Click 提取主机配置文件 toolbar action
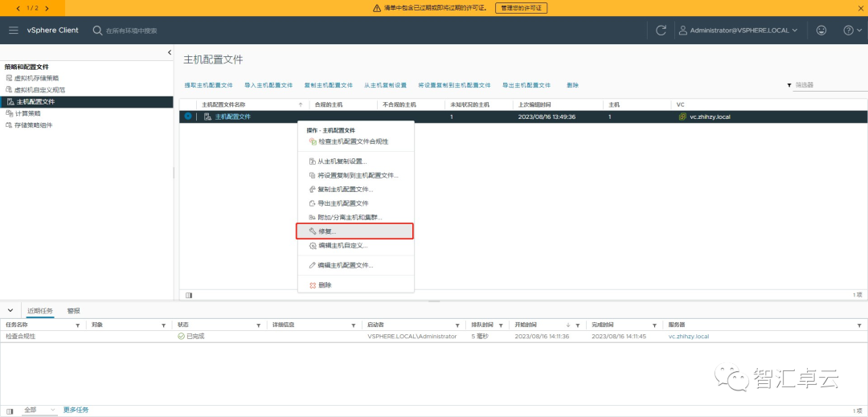 point(209,86)
